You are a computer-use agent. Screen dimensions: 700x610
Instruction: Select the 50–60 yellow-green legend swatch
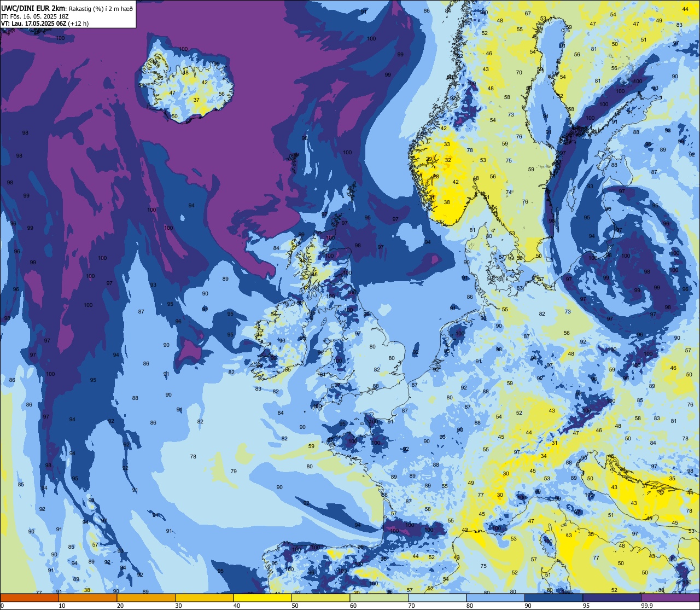[320, 597]
